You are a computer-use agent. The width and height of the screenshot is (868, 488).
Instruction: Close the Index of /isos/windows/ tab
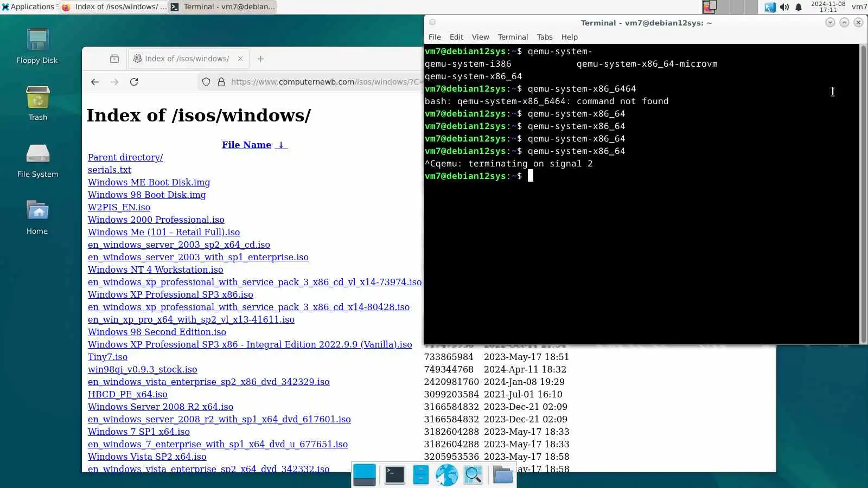point(240,59)
